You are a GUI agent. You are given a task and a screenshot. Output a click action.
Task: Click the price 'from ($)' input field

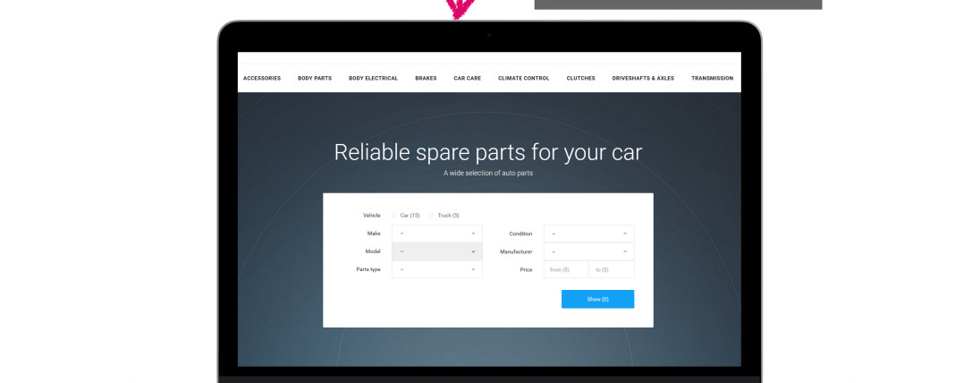pos(565,269)
